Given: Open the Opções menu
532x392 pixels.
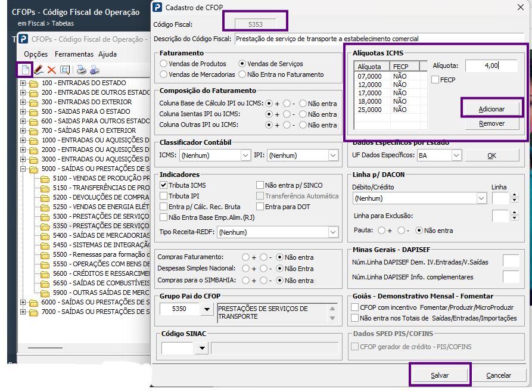Looking at the screenshot, I should point(36,54).
